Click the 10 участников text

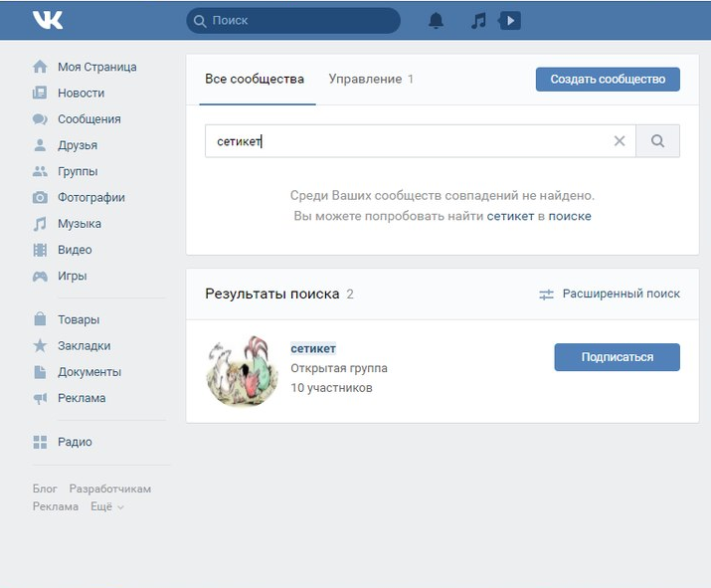point(331,388)
